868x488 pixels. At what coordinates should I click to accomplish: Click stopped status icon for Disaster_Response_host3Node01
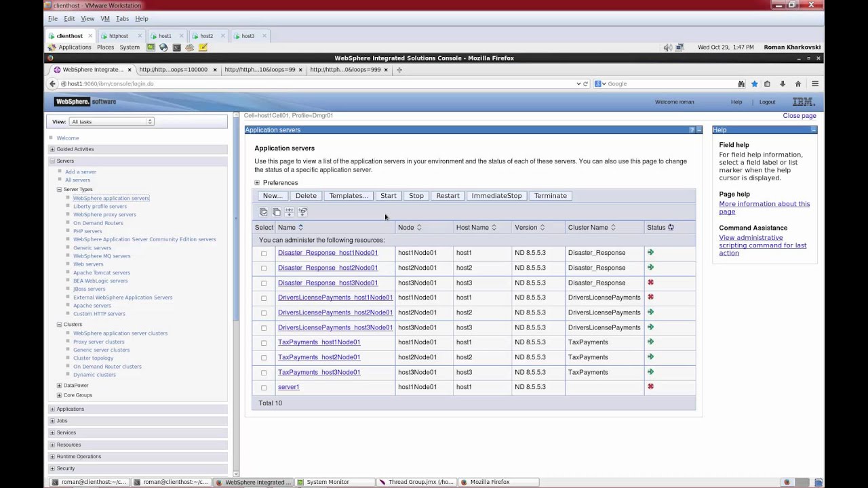click(x=650, y=283)
